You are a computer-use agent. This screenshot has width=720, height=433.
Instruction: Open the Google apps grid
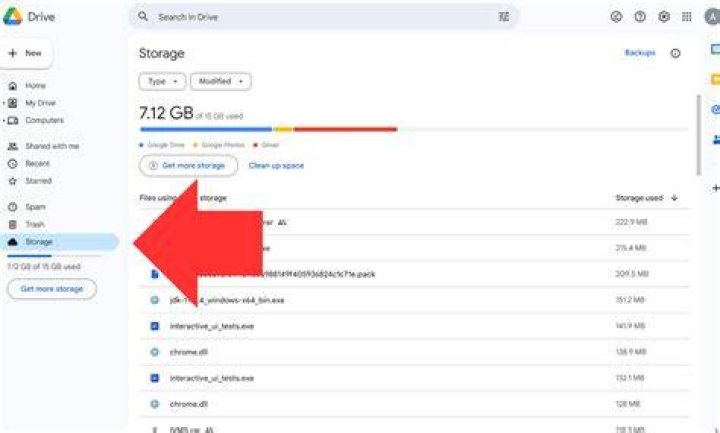point(686,17)
